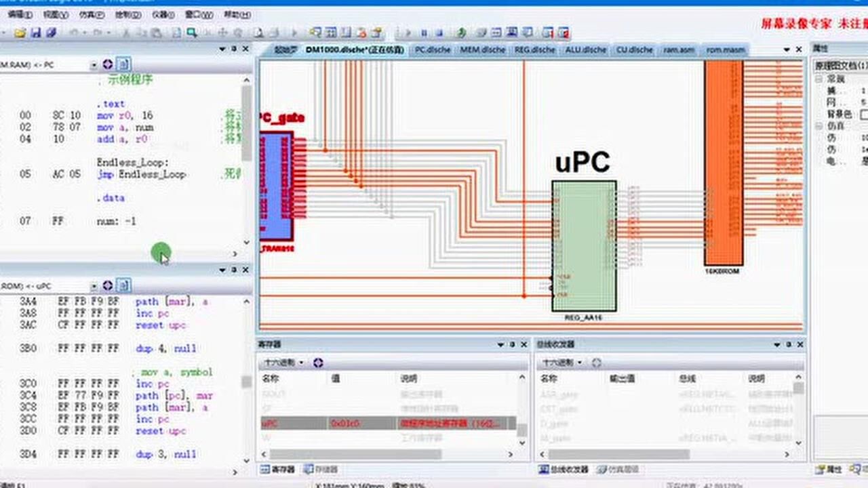This screenshot has height=488, width=868.
Task: Collapse the 仿真 group in properties panel
Action: coord(819,126)
